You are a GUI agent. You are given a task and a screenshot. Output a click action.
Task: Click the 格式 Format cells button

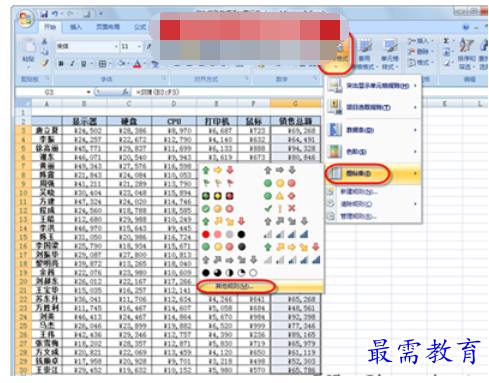click(x=421, y=62)
